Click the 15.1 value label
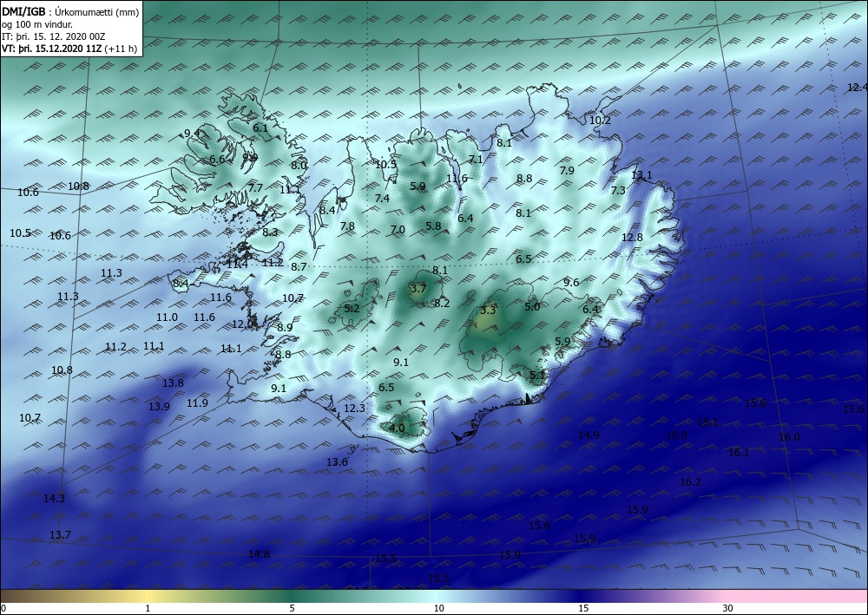 coord(707,422)
